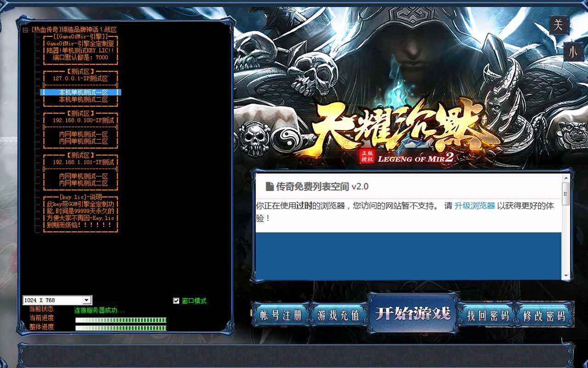588x368 pixels.
Task: Click the 修改密码 change password button
Action: click(x=544, y=316)
